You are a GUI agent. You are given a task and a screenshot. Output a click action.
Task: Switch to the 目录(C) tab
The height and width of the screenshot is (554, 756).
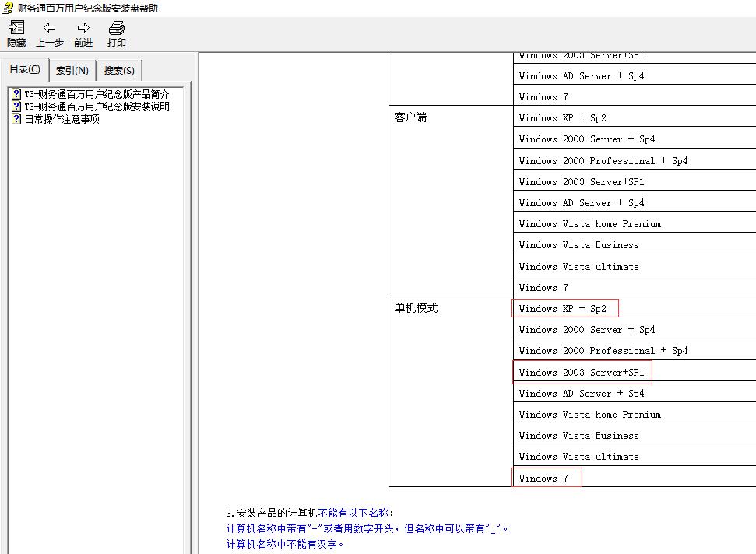point(25,69)
